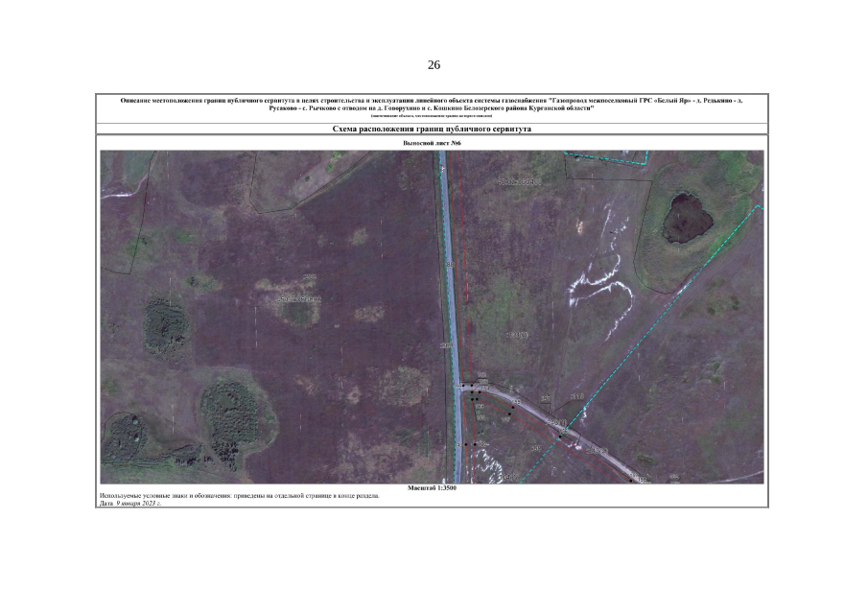This screenshot has height=614, width=868.
Task: Click the vertical road in map center
Action: (448, 288)
